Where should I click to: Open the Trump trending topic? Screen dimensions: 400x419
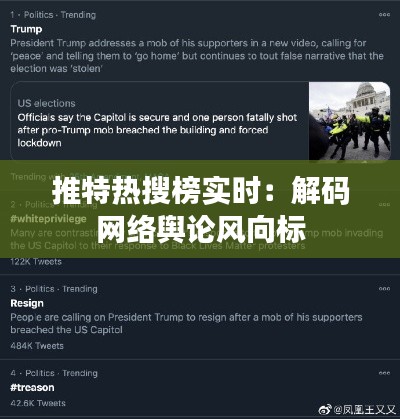[26, 29]
